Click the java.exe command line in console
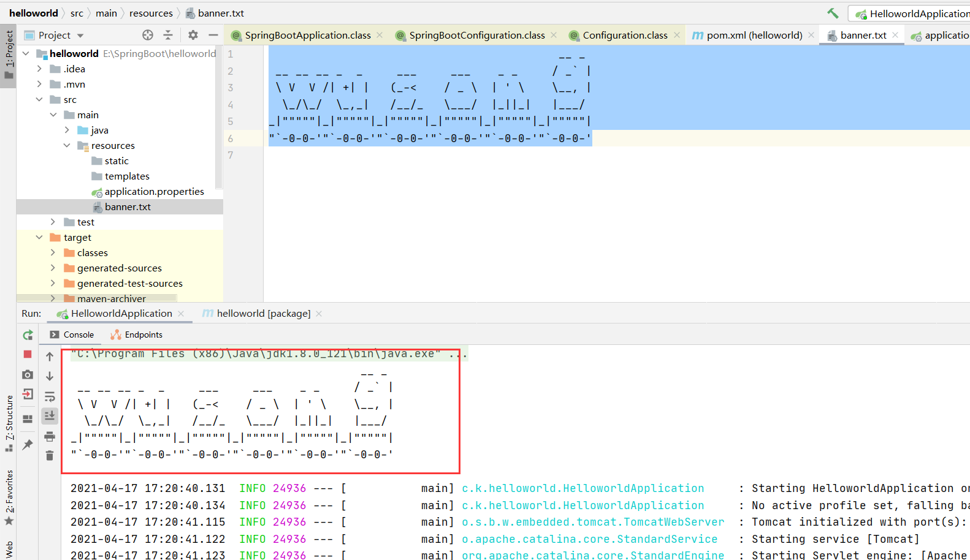 point(269,354)
